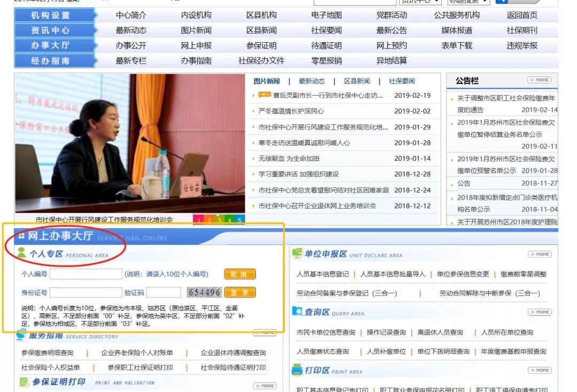Select carousel slide number 3 below the photo
Image resolution: width=577 pixels, height=392 pixels.
point(220,218)
